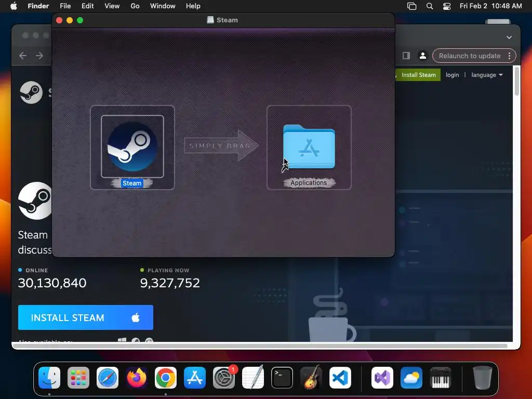
Task: Open the Help menu
Action: tap(193, 6)
